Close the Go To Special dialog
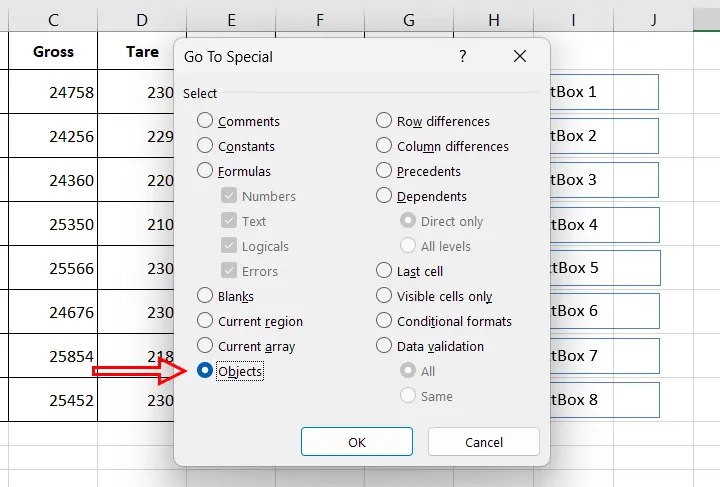Screen dimensions: 720x487 pos(519,57)
